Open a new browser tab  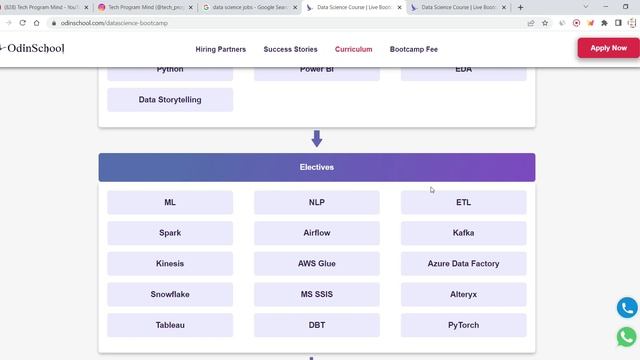(520, 7)
